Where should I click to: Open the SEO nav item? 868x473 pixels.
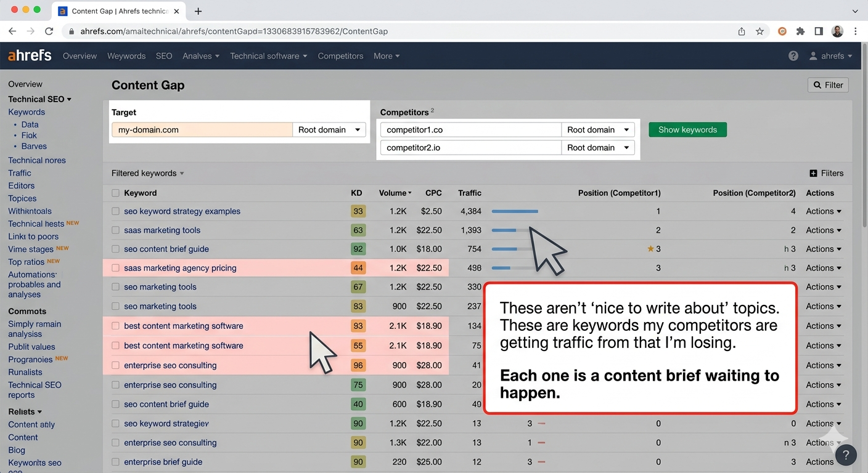pyautogui.click(x=164, y=56)
